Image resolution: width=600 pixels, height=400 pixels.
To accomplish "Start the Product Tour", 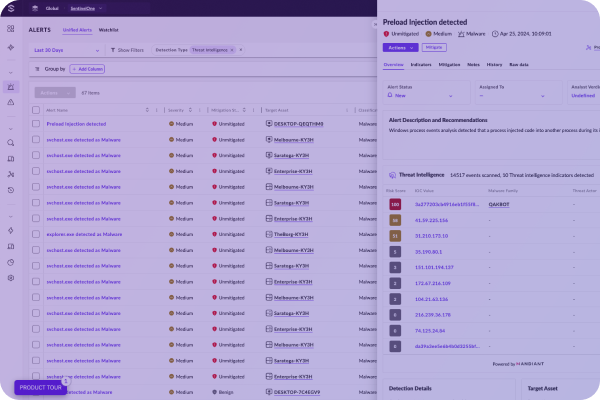I will coord(40,387).
